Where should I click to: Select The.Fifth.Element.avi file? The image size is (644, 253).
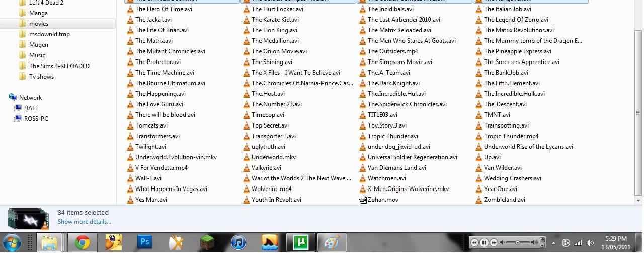[512, 83]
